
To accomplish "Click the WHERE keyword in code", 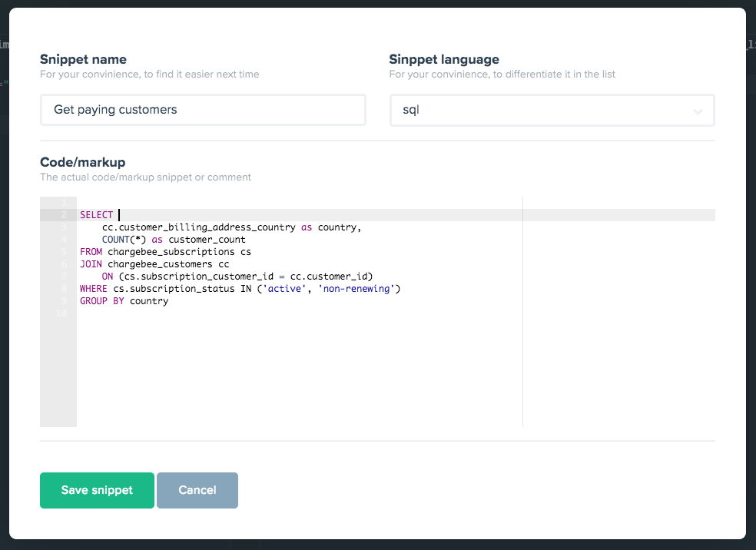I will coord(94,289).
